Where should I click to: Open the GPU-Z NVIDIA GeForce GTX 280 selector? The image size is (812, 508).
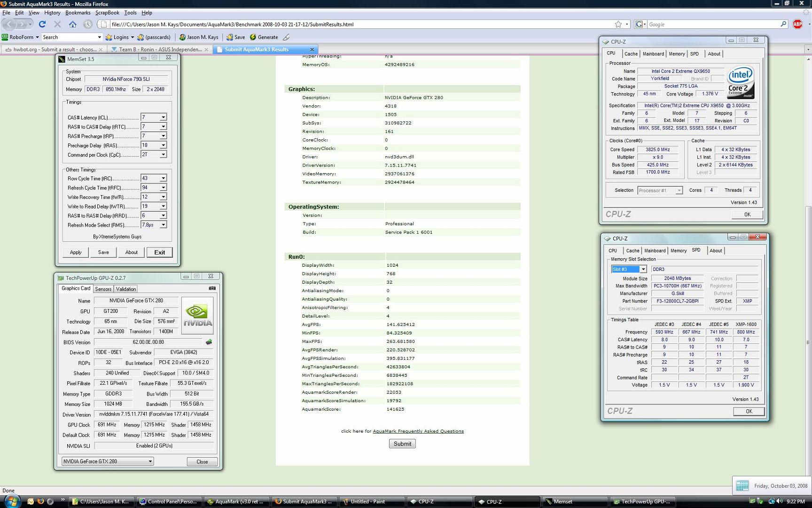108,461
